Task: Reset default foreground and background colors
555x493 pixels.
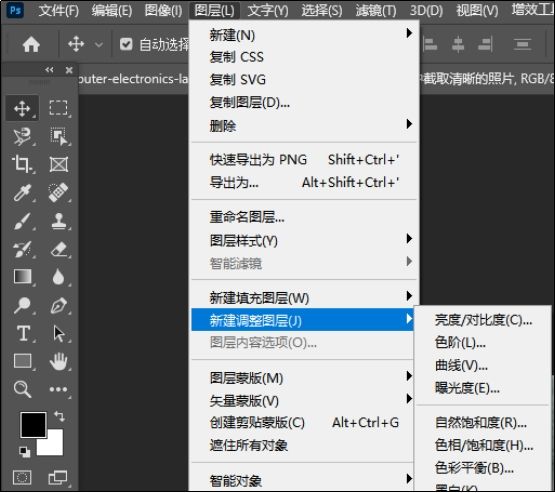Action: (24, 451)
